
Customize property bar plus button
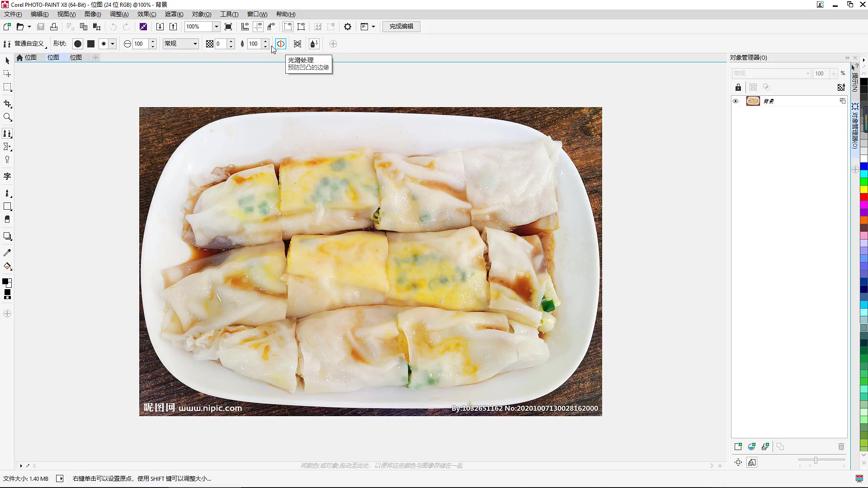coord(333,44)
